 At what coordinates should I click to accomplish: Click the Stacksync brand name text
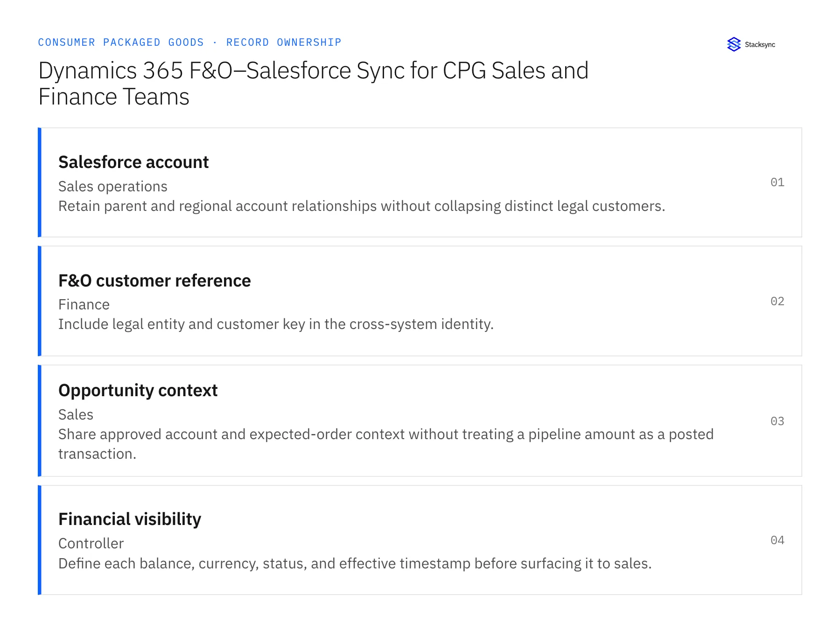(x=760, y=45)
